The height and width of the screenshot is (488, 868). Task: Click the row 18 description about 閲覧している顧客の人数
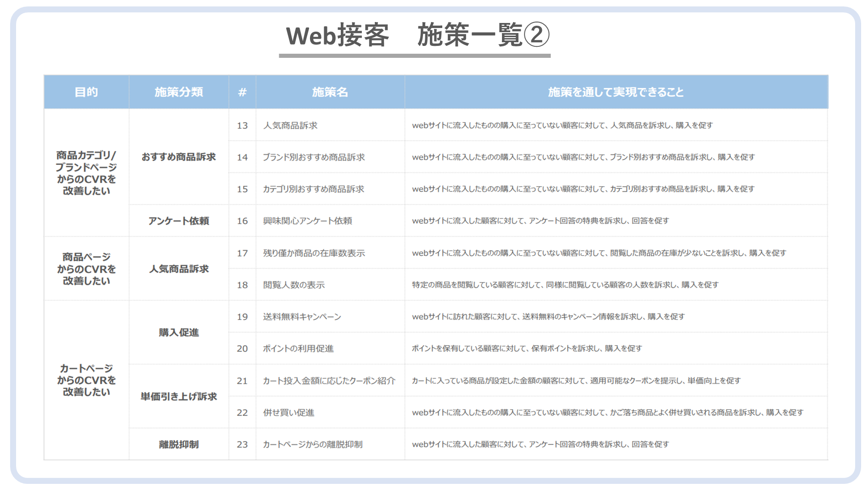pos(565,285)
